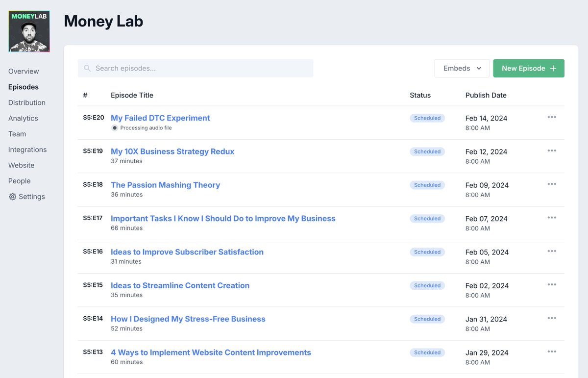588x378 pixels.
Task: Open How I Designed My Stress-Free Business
Action: [x=188, y=319]
